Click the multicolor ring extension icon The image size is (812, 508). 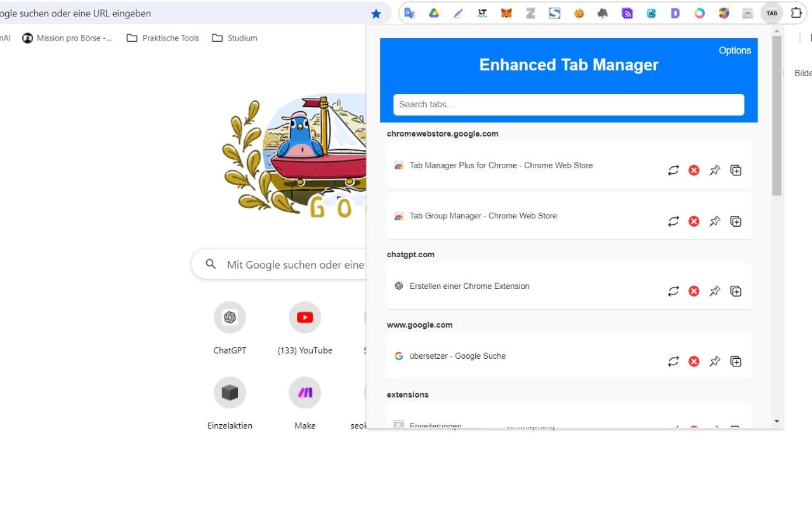tap(699, 13)
